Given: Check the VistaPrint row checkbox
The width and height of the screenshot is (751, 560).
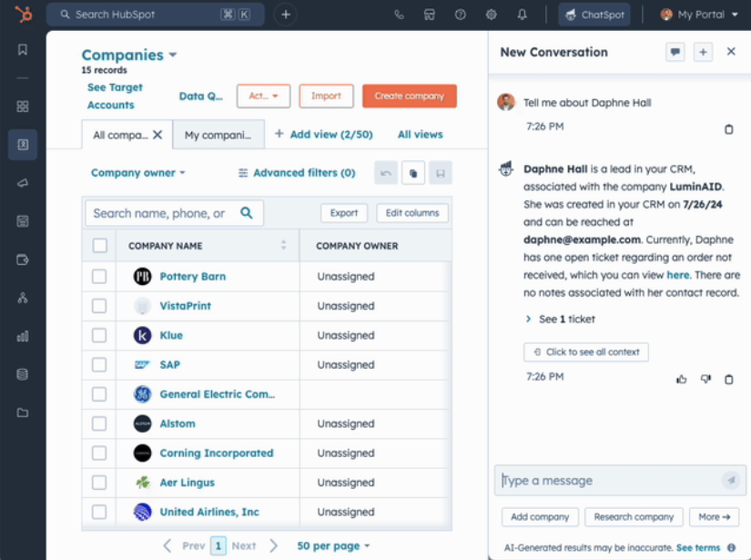Looking at the screenshot, I should [99, 306].
